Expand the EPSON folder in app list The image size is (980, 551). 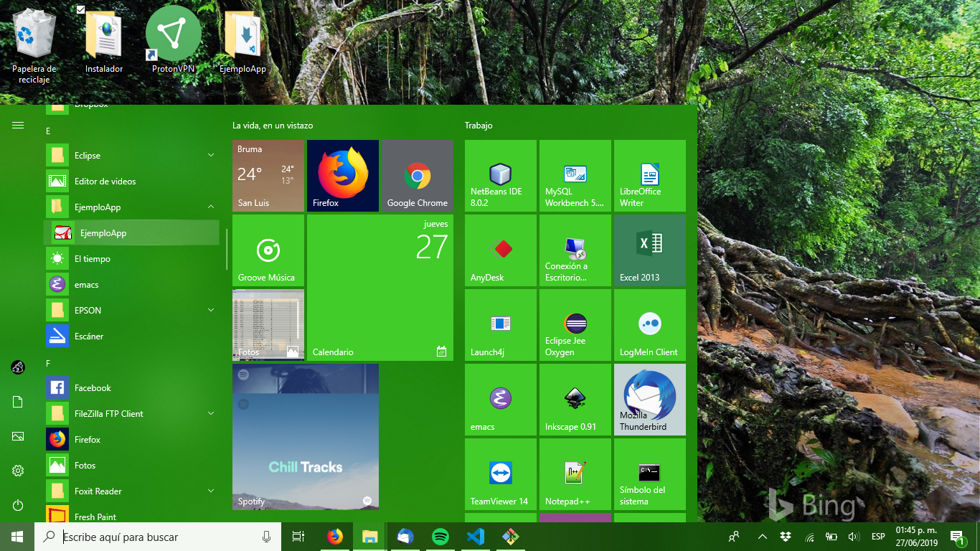tap(133, 311)
